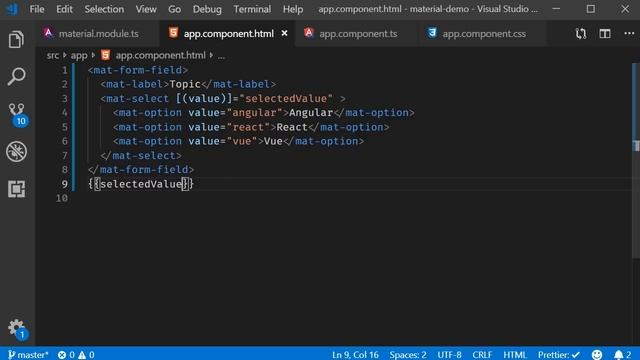Open the Help menu
Image resolution: width=640 pixels, height=360 pixels.
[293, 9]
